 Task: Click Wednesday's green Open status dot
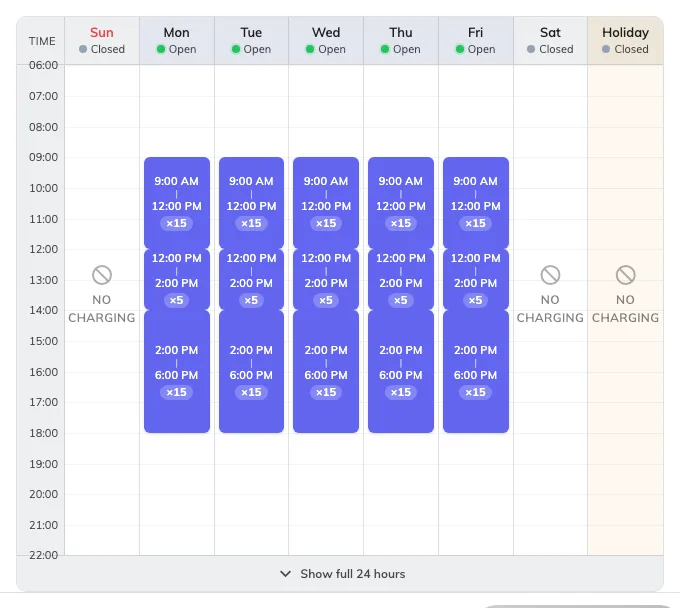click(310, 49)
